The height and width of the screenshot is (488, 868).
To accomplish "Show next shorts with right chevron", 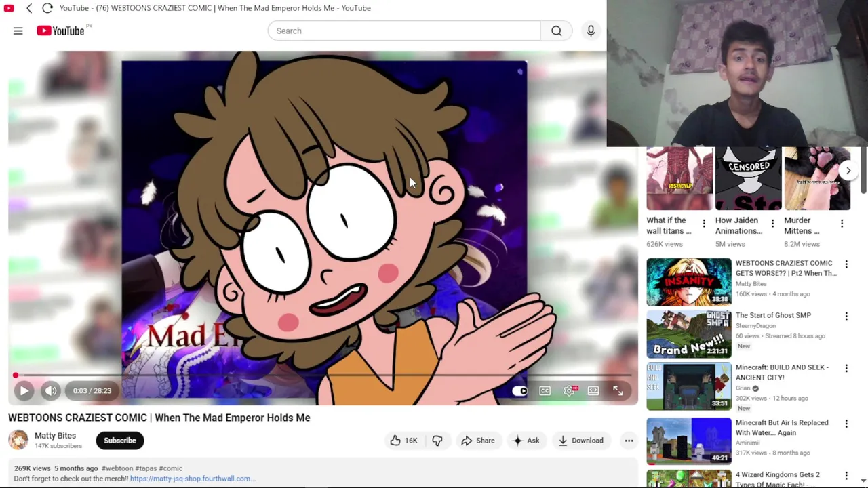I will (848, 171).
